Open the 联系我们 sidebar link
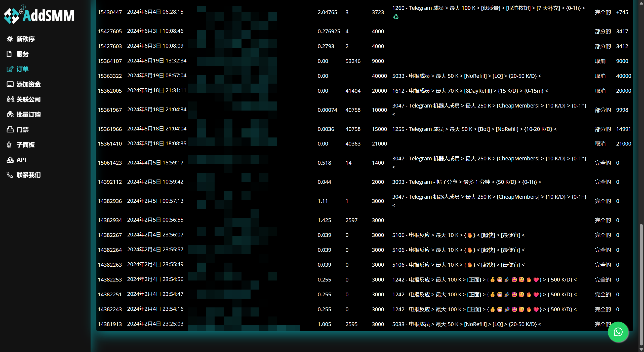The image size is (644, 352). (x=29, y=175)
